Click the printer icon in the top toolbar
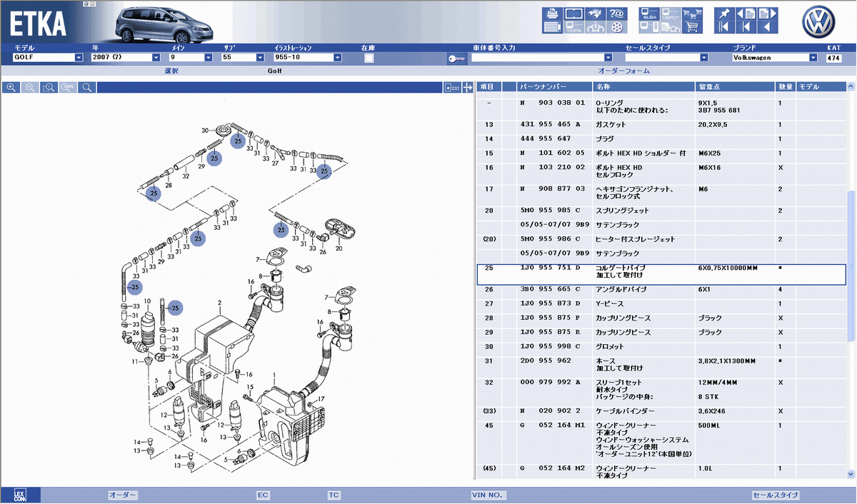The image size is (857, 504). coord(551,13)
